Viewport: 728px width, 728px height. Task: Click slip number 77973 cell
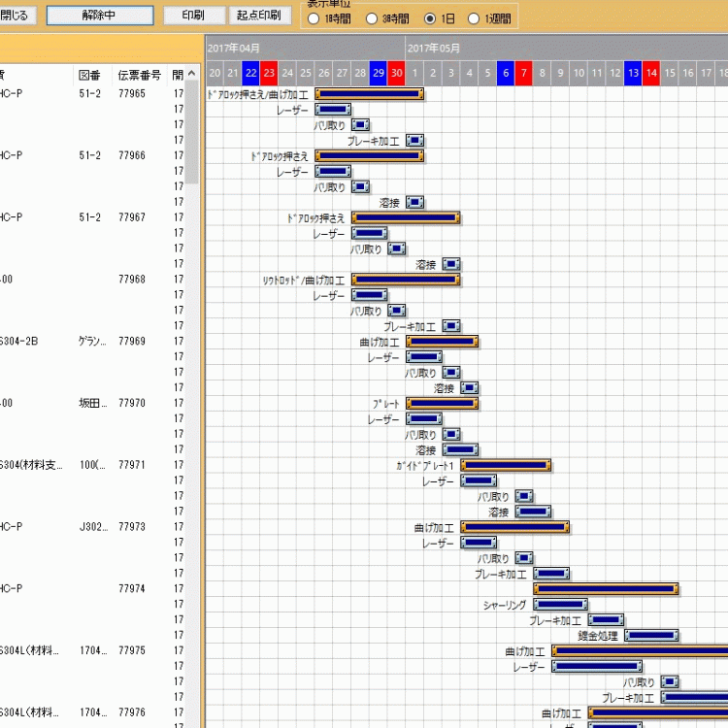(132, 526)
